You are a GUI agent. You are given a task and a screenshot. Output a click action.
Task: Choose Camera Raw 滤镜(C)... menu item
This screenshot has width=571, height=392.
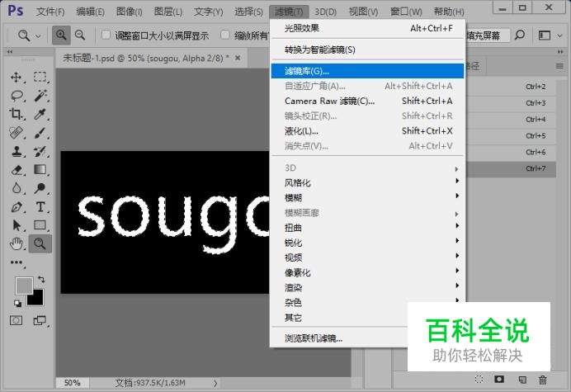click(x=367, y=101)
